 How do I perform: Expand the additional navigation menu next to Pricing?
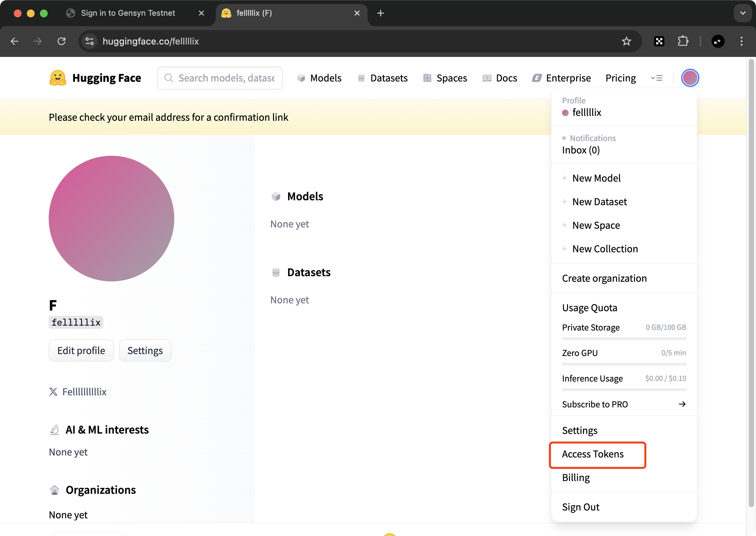[x=657, y=78]
